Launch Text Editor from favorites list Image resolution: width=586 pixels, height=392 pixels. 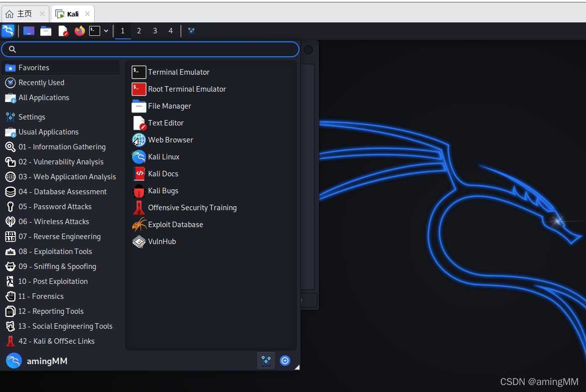click(211, 123)
